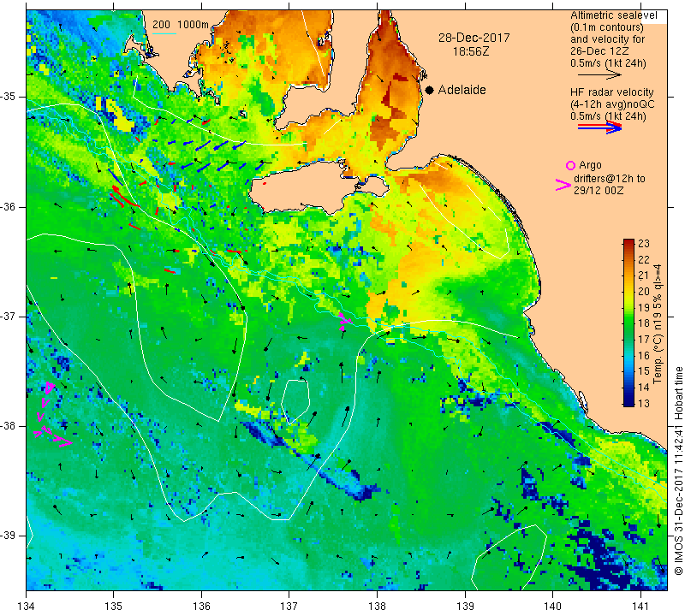Click the '-36' latitude axis label
This screenshot has width=685, height=616.
9,206
